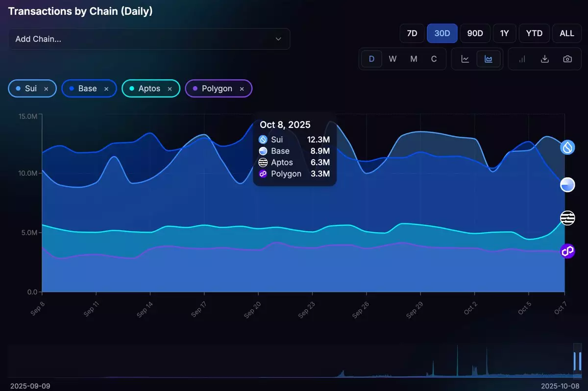Click the bar chart icon
Viewport: 588px width, 391px height.
pos(522,59)
